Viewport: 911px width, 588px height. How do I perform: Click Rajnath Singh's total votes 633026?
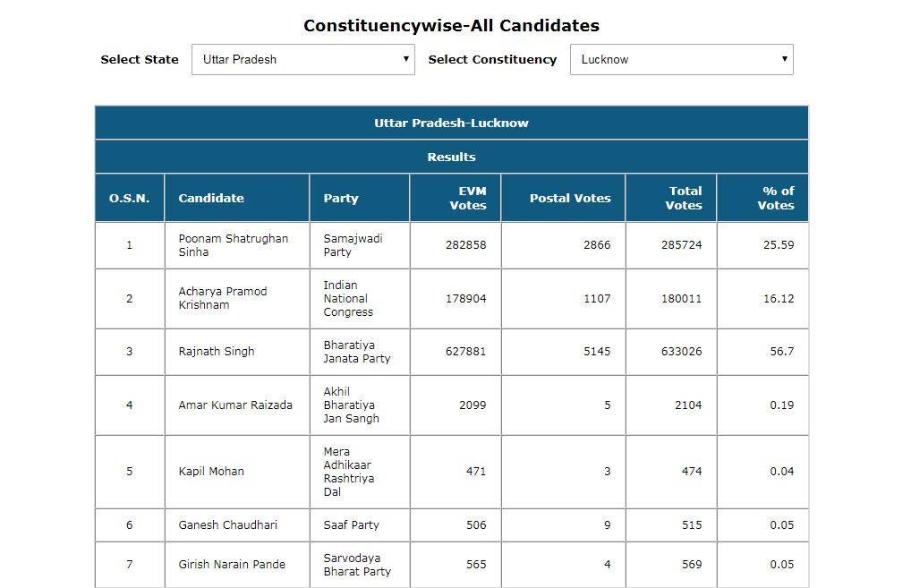(x=681, y=352)
